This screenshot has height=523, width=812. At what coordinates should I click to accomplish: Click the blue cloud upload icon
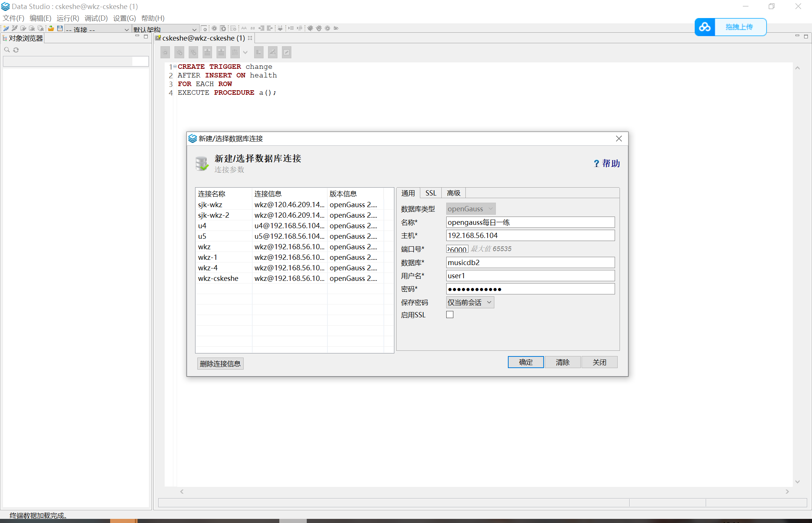[704, 27]
